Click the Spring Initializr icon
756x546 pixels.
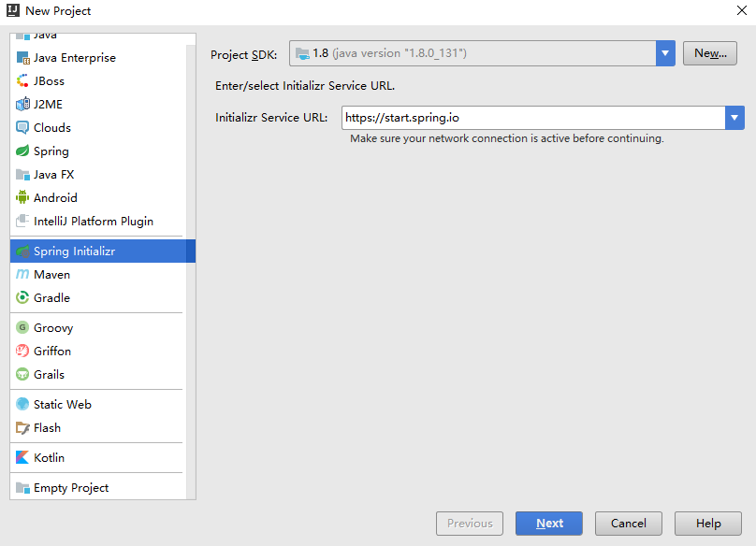tap(22, 251)
